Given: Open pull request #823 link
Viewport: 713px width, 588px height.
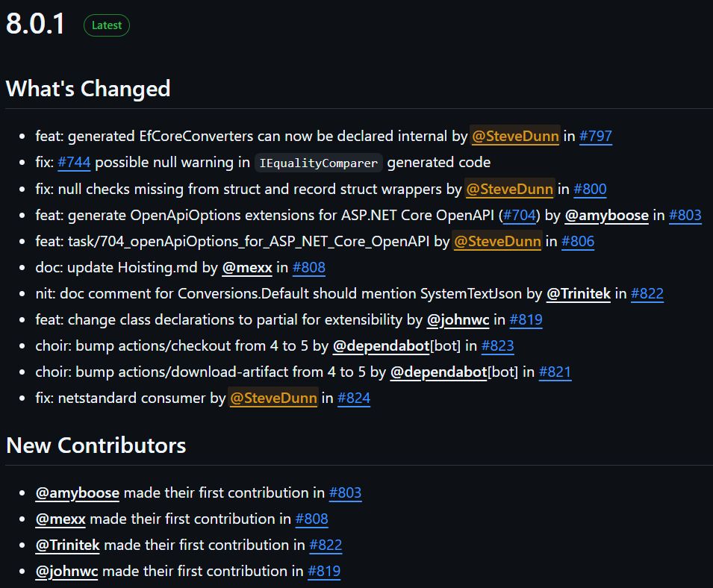Looking at the screenshot, I should click(x=498, y=346).
